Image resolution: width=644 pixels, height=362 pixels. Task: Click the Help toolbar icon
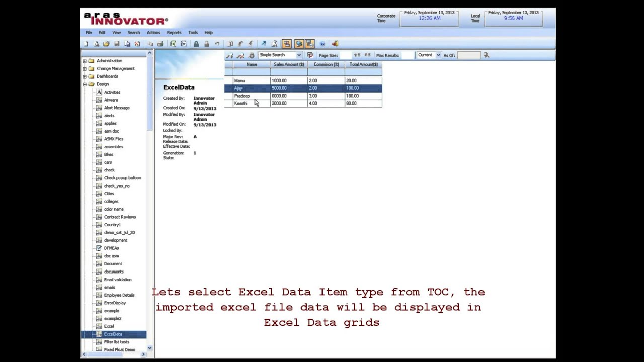(323, 44)
